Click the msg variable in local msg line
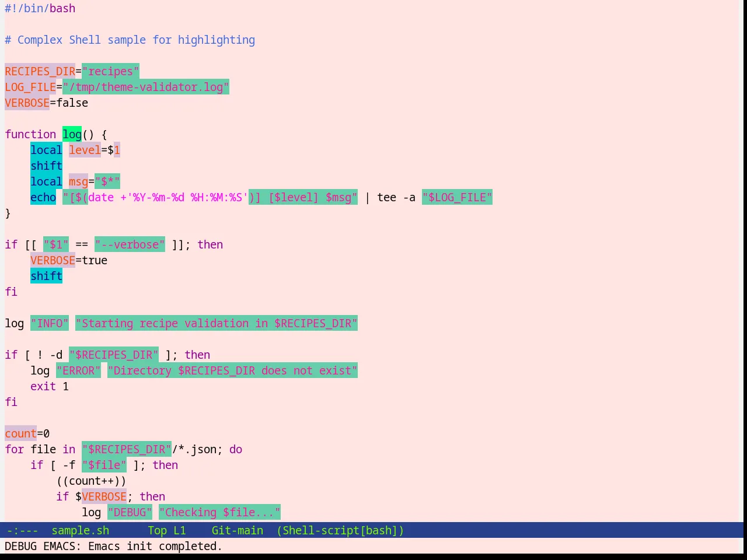This screenshot has height=560, width=747. 78,181
